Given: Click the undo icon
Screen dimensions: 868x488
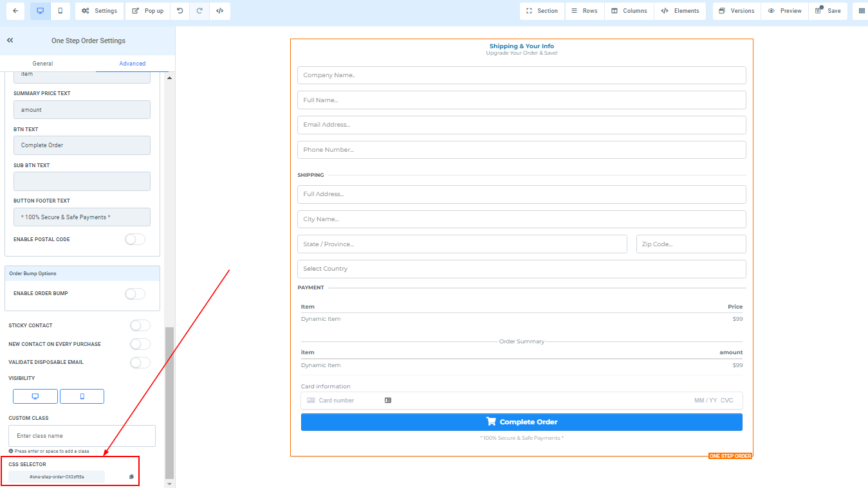Looking at the screenshot, I should click(180, 11).
